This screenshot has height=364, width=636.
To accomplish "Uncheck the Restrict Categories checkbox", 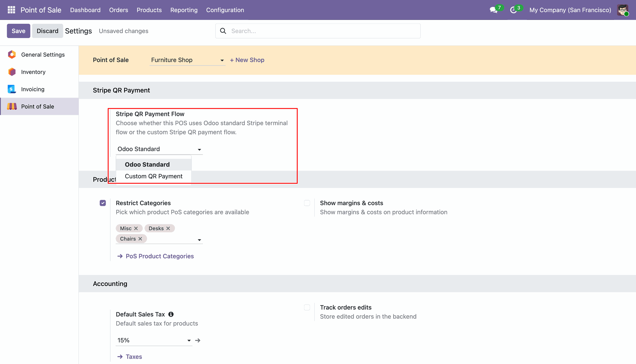I will 103,203.
